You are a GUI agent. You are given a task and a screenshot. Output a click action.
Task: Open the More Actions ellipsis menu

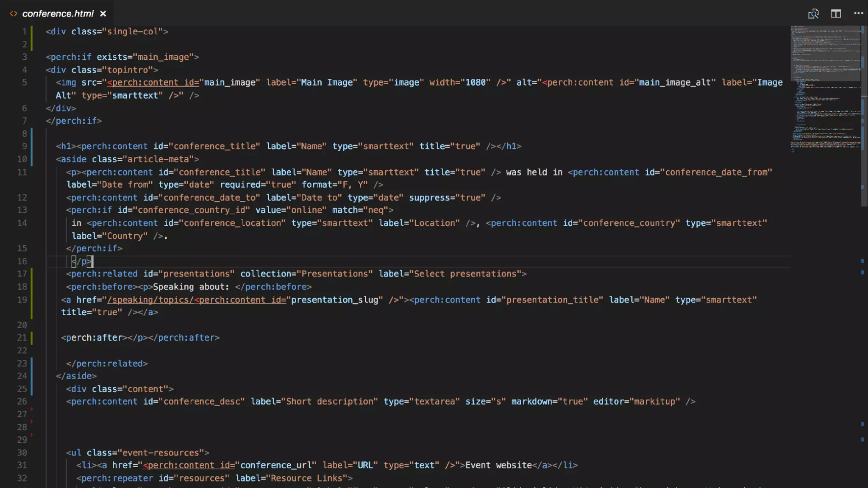(x=858, y=14)
